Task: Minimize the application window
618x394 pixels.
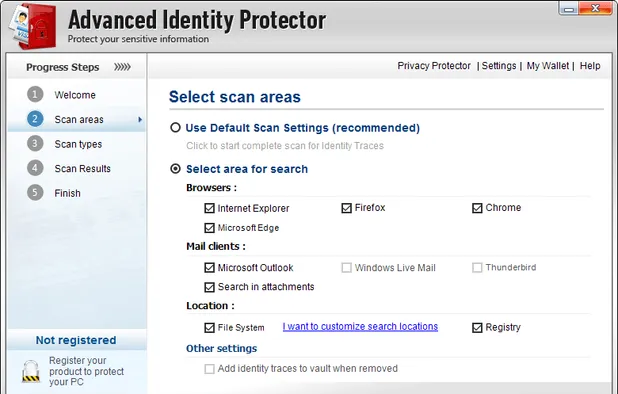Action: (568, 9)
